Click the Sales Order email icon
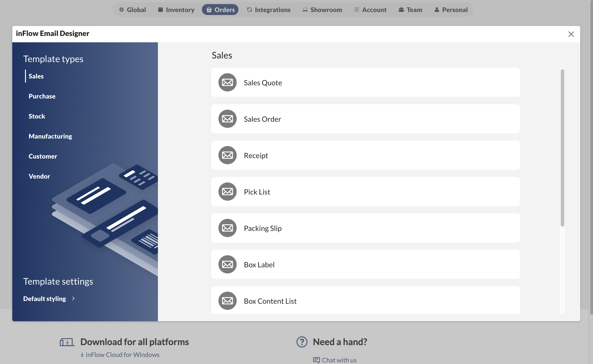Viewport: 593px width, 364px height. [228, 119]
